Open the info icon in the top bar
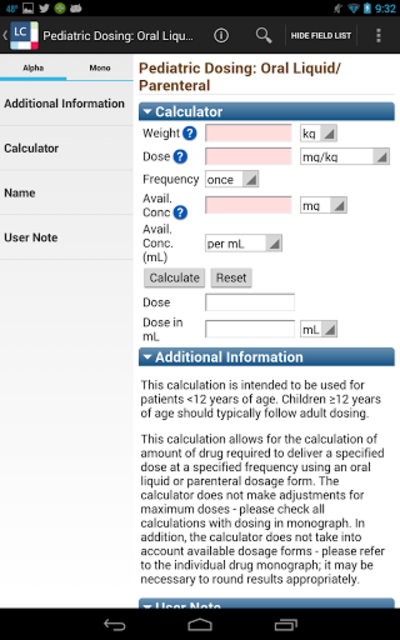The height and width of the screenshot is (640, 400). [221, 36]
